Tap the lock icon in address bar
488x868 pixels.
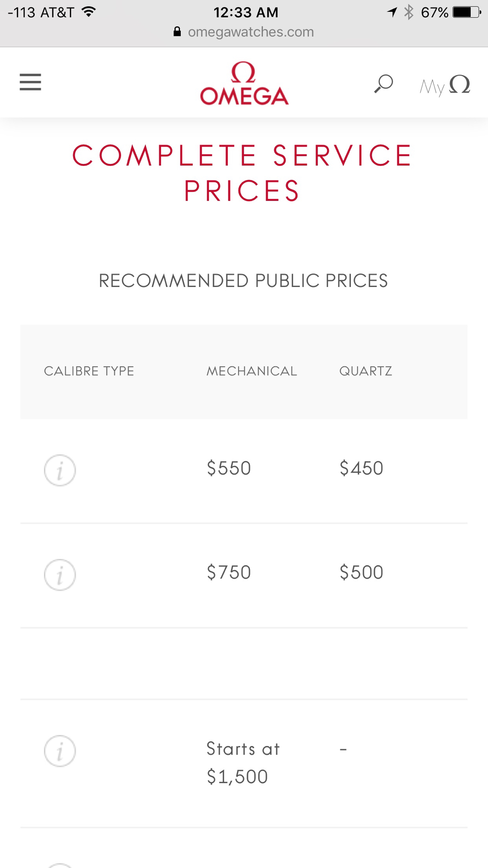click(177, 32)
